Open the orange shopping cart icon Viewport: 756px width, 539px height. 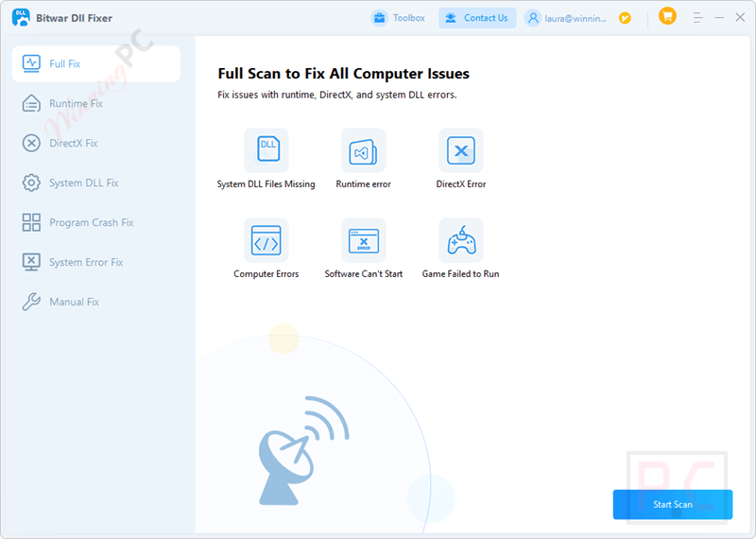click(667, 16)
